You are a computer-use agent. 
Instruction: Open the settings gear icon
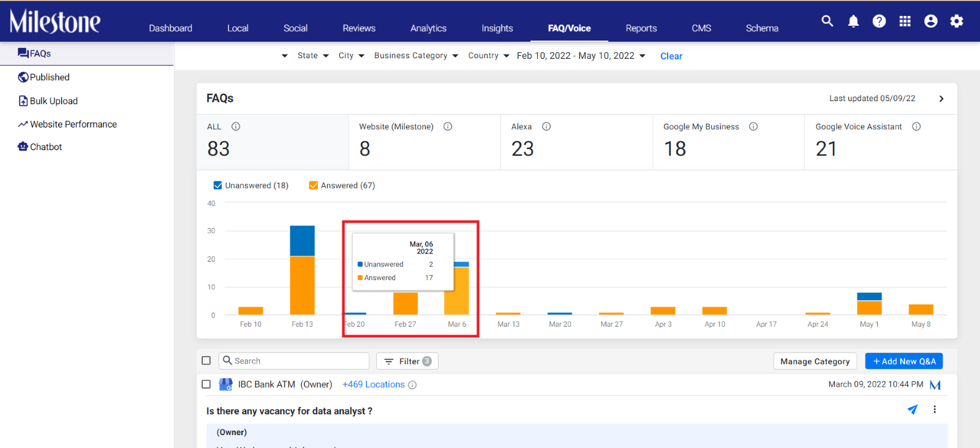[956, 21]
